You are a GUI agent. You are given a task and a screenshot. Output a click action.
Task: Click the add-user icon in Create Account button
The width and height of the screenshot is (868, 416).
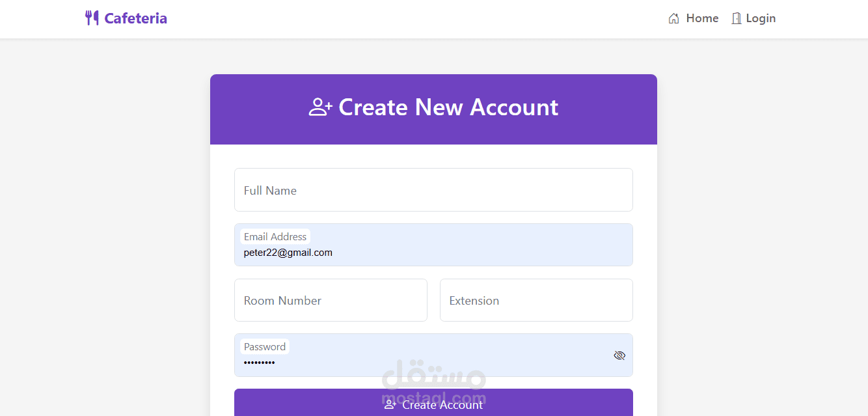390,405
